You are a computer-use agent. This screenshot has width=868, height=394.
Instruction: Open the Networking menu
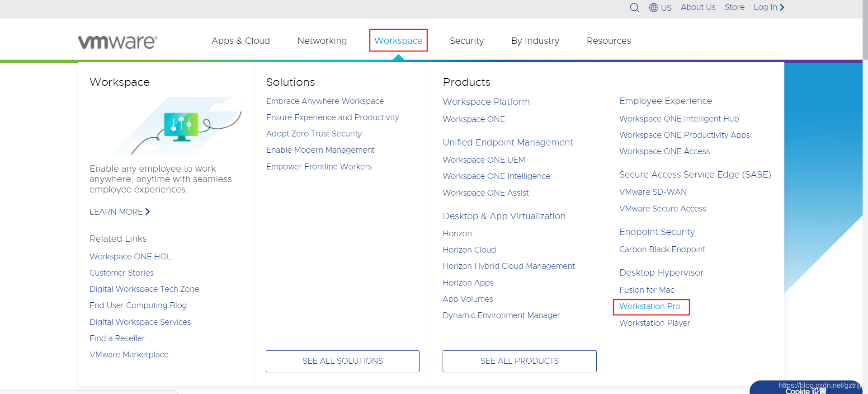[x=322, y=41]
